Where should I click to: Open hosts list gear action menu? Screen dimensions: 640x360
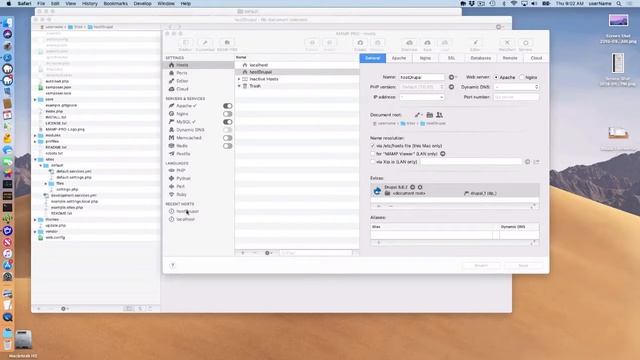point(268,253)
